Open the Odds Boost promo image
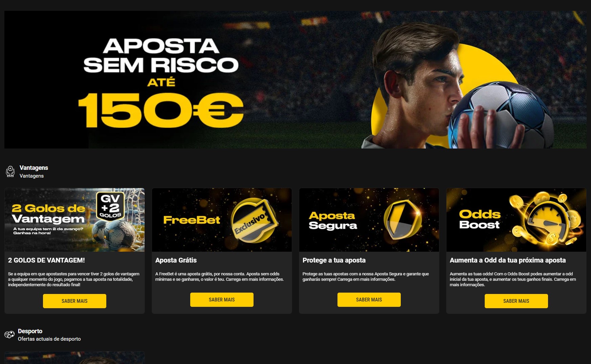The width and height of the screenshot is (591, 364). coord(516,220)
